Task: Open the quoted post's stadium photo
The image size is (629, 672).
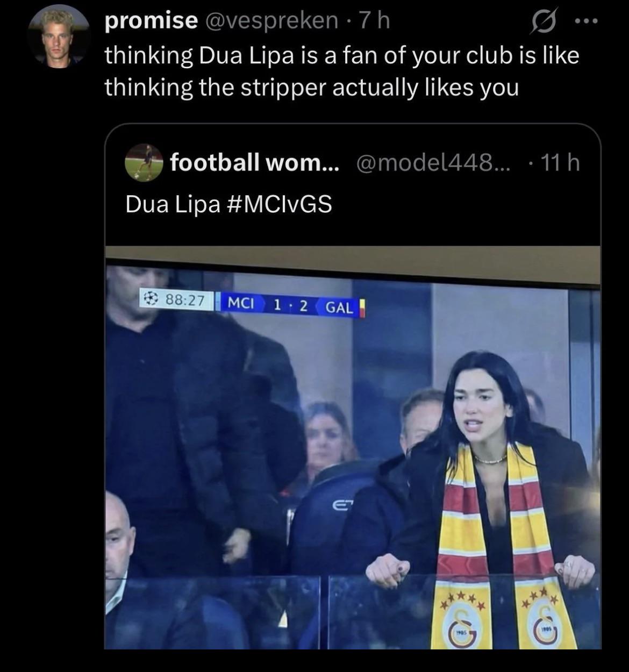Action: [x=353, y=447]
